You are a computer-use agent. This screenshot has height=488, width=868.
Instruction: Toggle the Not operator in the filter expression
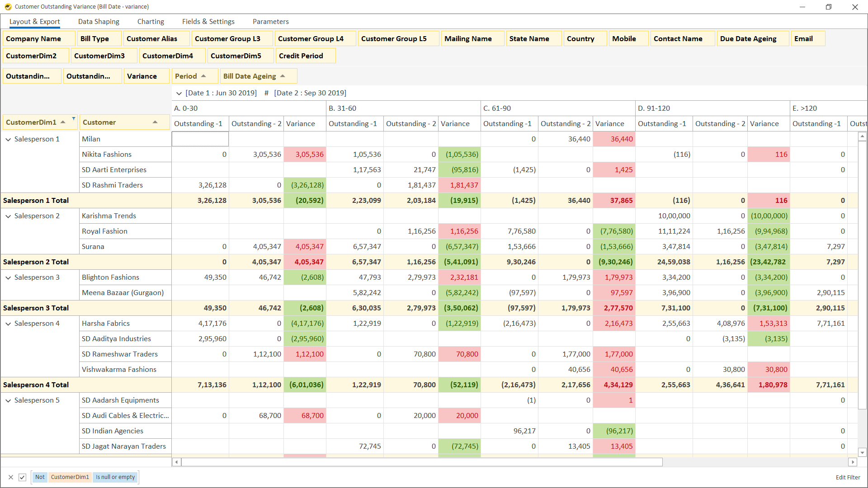click(40, 477)
